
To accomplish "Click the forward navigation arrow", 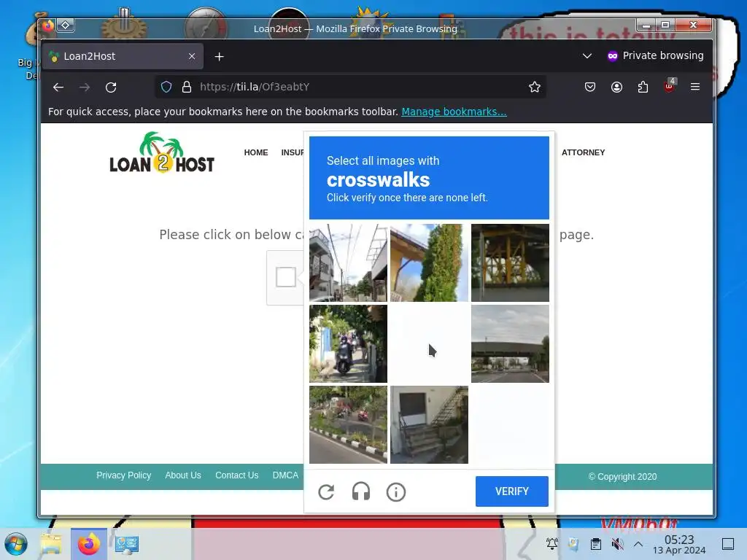I will (85, 87).
